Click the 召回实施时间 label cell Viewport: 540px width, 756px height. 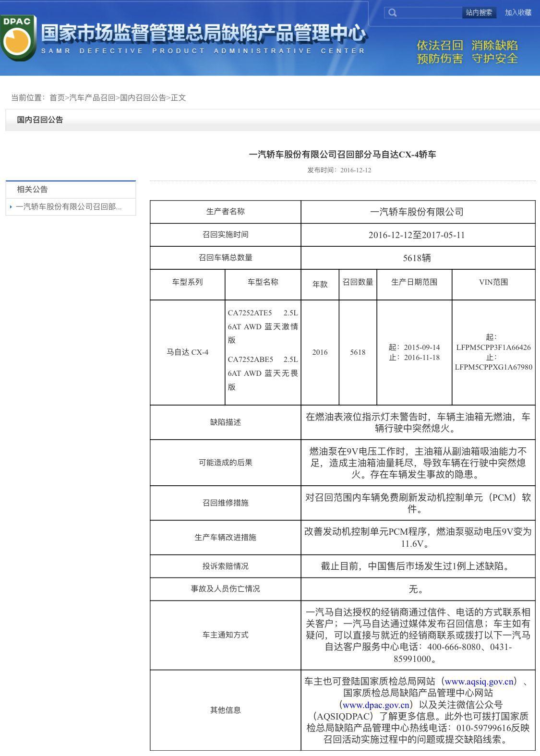pos(226,235)
